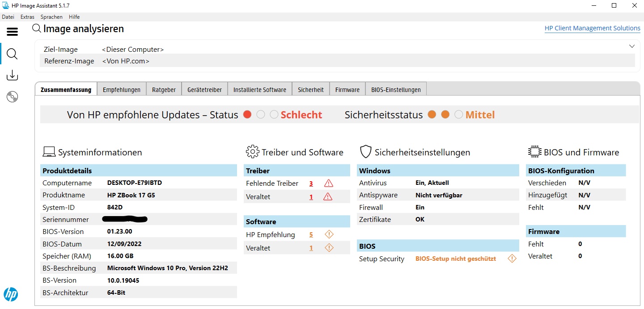Click the second orange security status dot
The image size is (644, 309).
coord(445,115)
